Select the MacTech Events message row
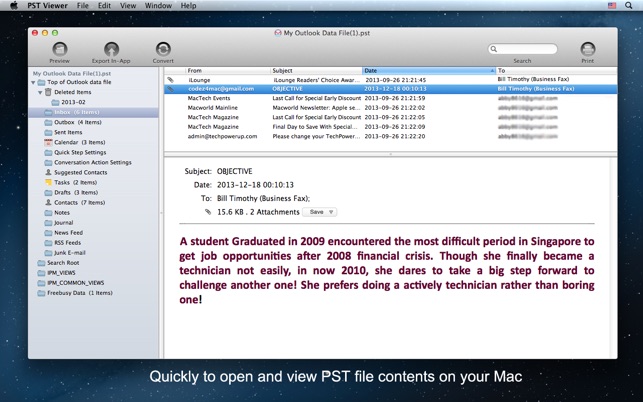 pyautogui.click(x=391, y=98)
